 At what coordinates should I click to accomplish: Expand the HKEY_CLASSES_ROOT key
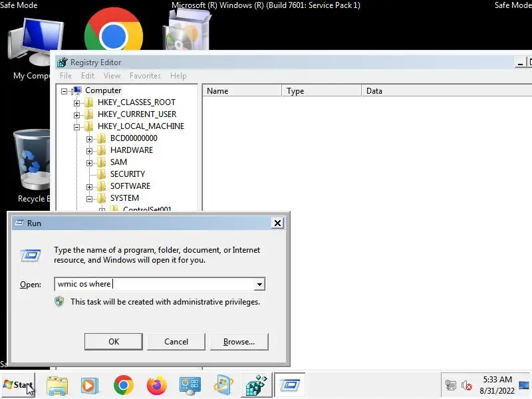(76, 103)
